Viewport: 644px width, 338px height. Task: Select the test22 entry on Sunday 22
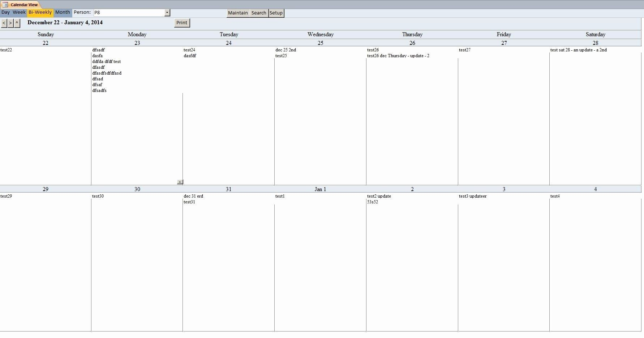pos(6,50)
